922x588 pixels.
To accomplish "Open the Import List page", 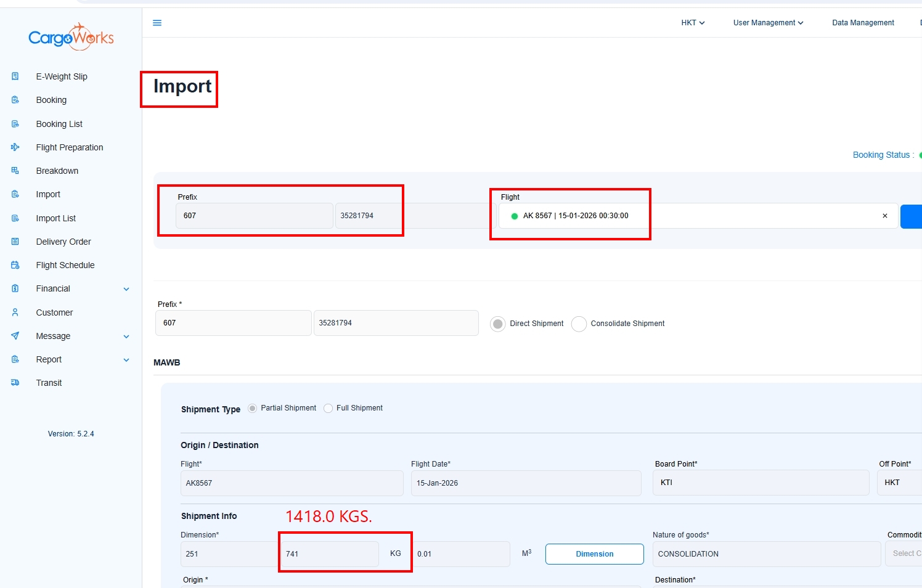I will (x=55, y=218).
